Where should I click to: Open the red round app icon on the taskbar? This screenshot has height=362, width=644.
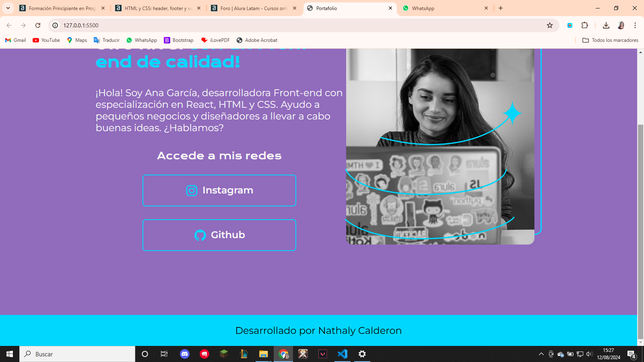(204, 354)
